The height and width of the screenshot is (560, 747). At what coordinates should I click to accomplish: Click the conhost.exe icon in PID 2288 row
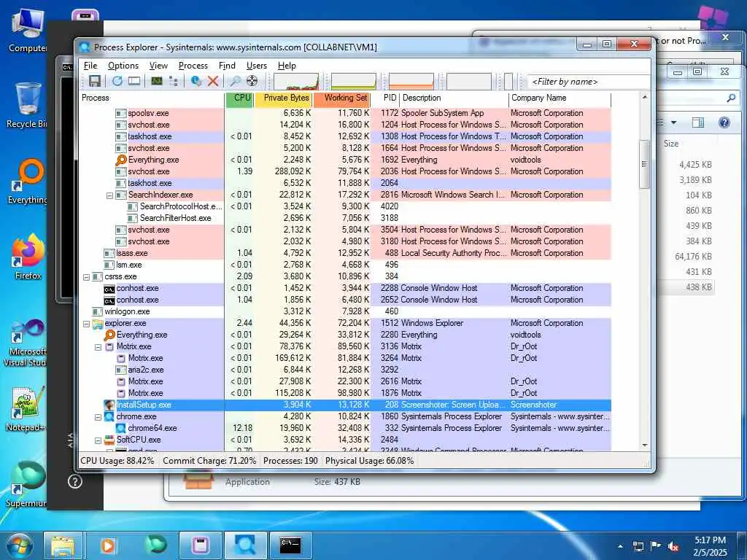point(109,289)
